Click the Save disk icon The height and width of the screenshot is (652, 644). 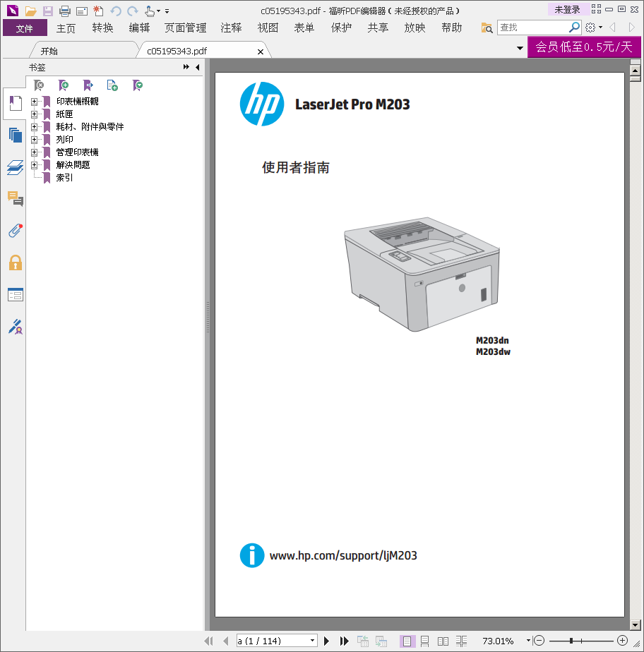tap(48, 11)
